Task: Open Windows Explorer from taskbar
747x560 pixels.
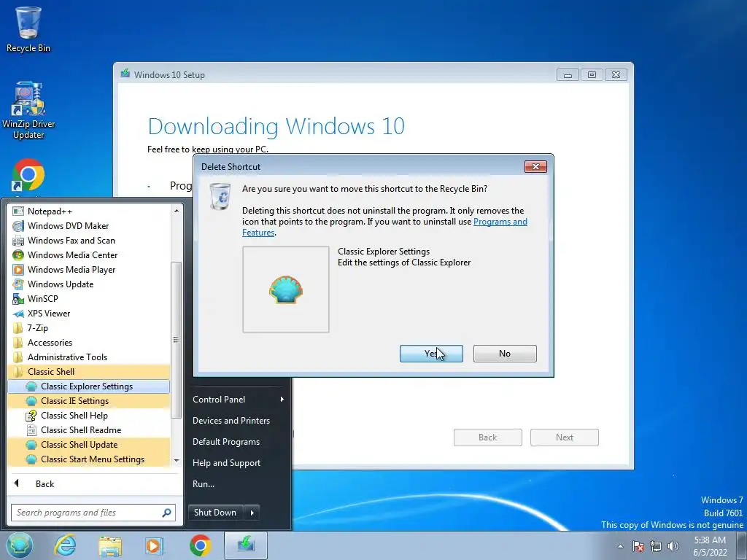Action: [110, 545]
